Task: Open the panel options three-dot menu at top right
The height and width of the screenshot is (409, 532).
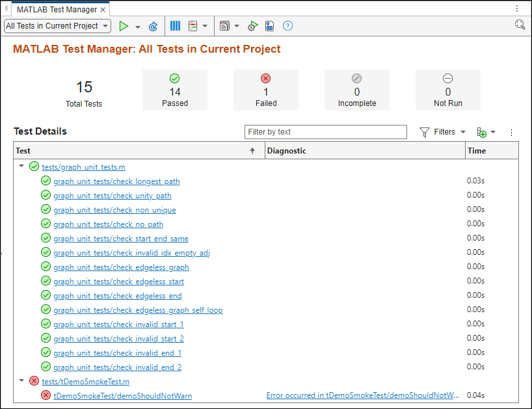Action: 517,8
